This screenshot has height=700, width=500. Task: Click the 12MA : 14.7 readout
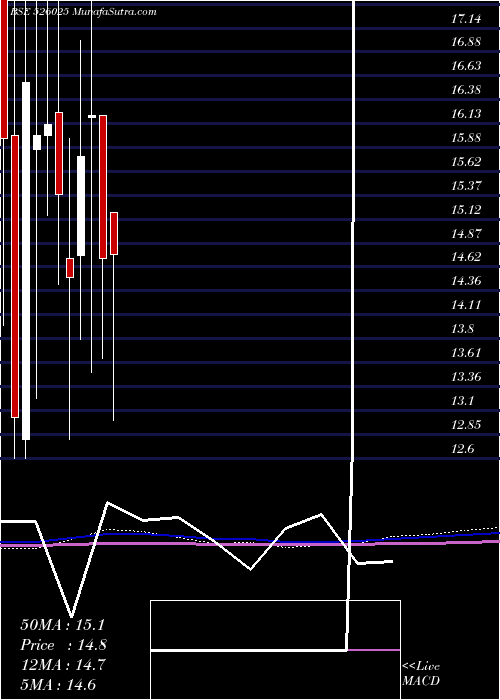(x=63, y=665)
